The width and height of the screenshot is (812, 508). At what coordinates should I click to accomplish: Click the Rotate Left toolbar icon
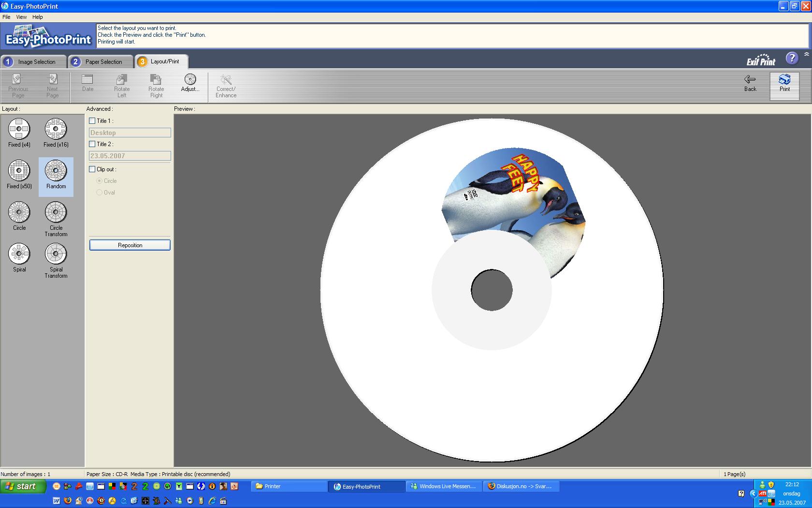[x=122, y=86]
